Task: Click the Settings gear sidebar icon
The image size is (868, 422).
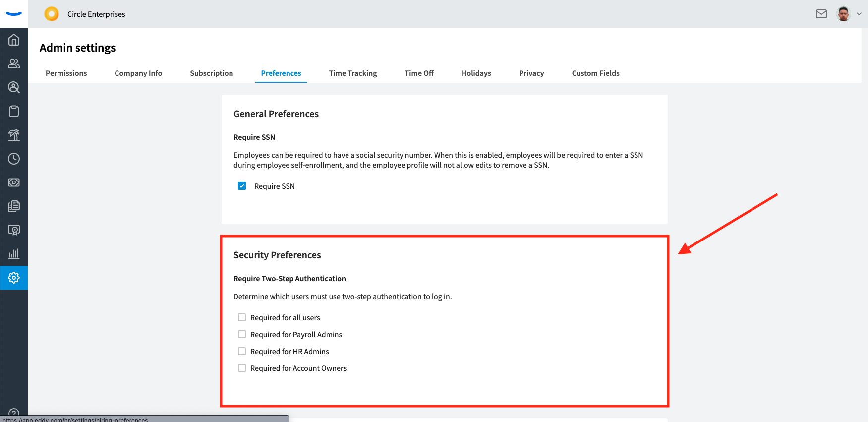Action: click(x=14, y=278)
